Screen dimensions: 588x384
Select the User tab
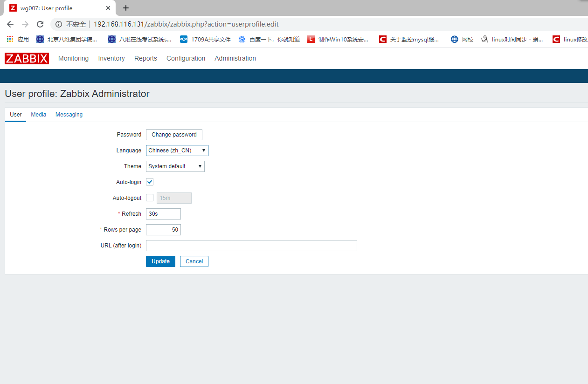16,115
